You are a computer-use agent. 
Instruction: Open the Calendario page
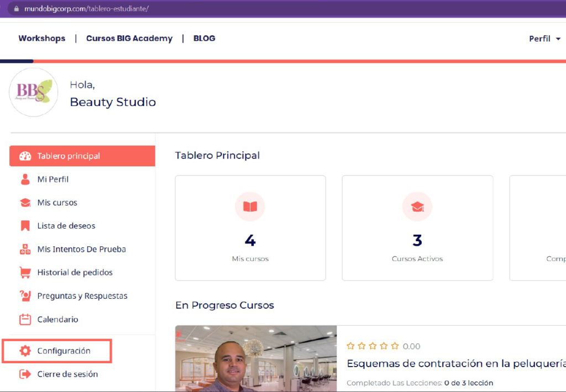pyautogui.click(x=57, y=320)
